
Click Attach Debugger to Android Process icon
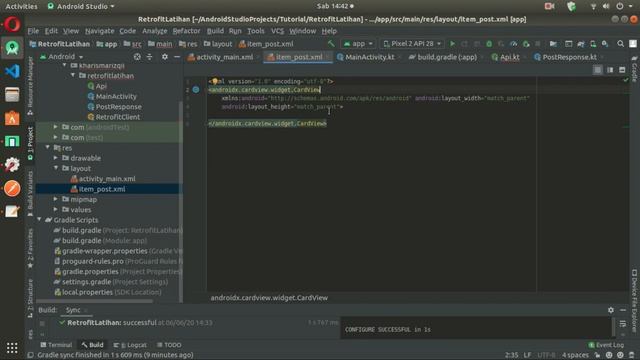[526, 44]
